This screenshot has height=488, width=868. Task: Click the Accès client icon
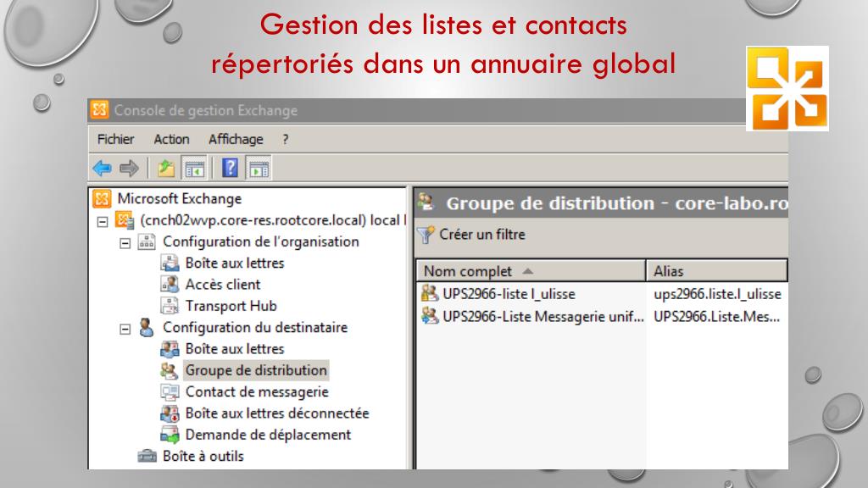point(170,285)
